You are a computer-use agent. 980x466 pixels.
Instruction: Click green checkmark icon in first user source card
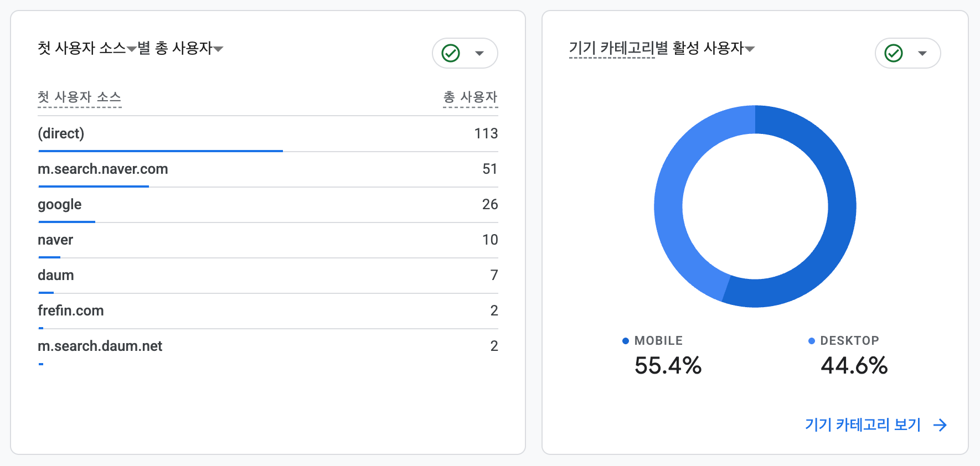[451, 53]
